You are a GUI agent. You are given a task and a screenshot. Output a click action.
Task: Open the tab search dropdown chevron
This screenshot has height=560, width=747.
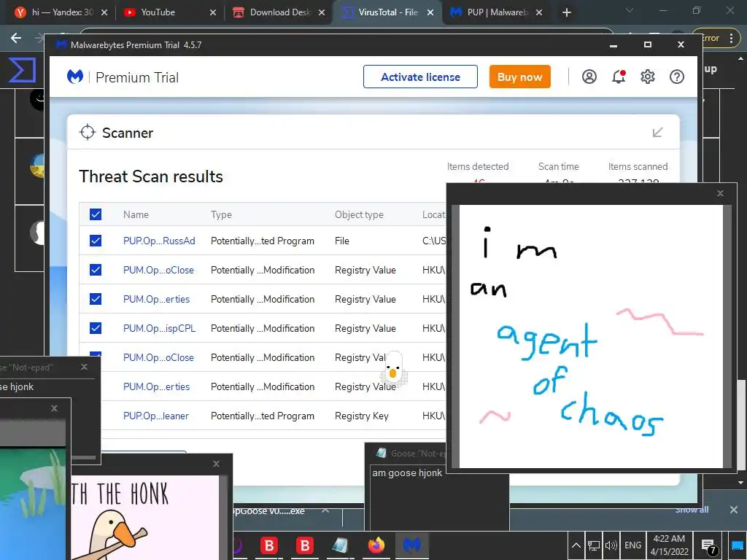(630, 11)
